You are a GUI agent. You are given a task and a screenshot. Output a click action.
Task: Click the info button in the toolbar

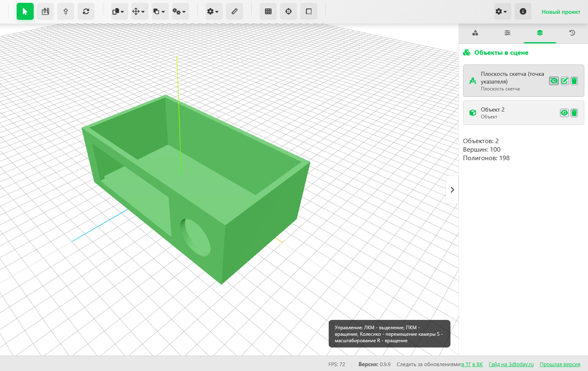[523, 11]
